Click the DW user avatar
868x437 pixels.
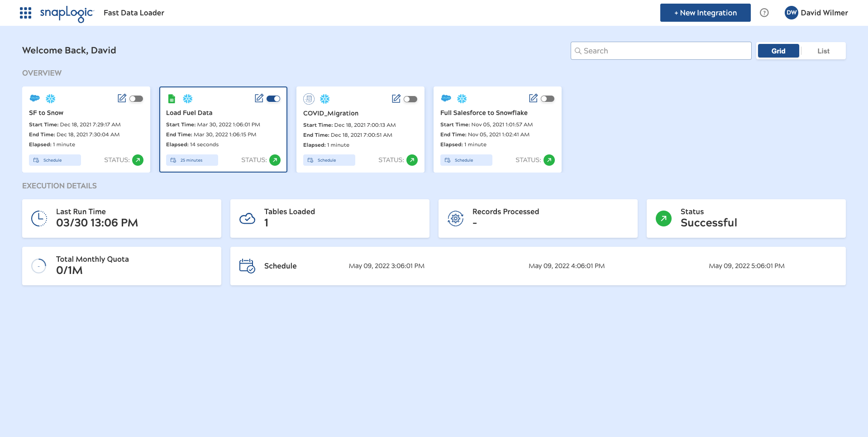coord(791,13)
